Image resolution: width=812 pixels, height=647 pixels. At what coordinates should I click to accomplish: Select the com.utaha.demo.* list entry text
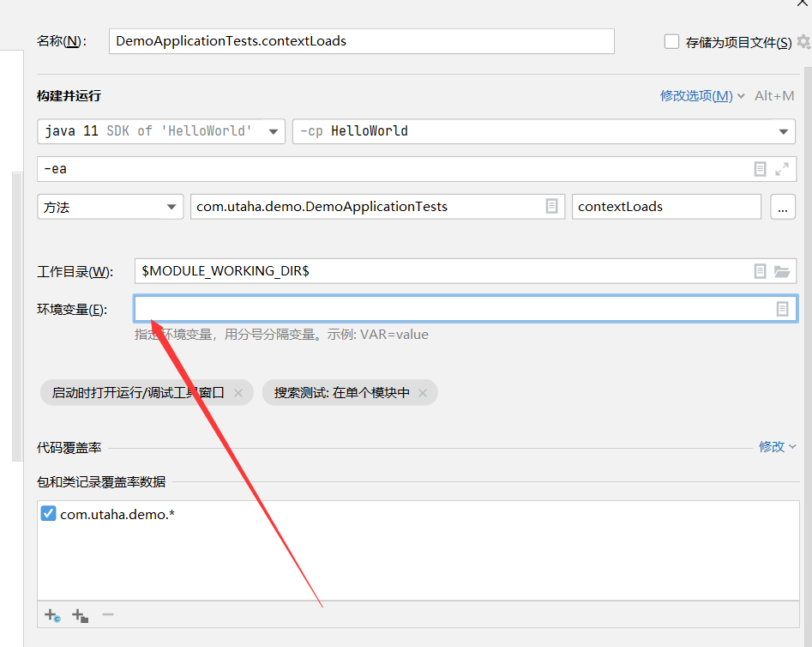pyautogui.click(x=117, y=514)
